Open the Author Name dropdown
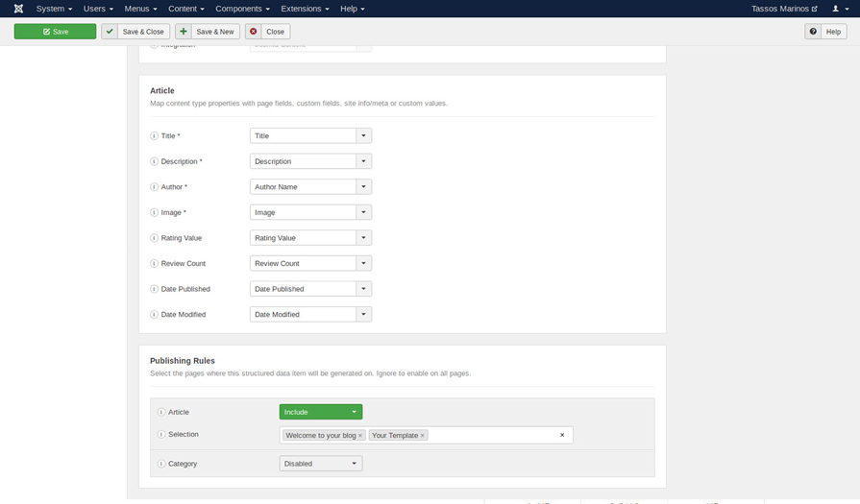This screenshot has height=504, width=860. click(x=363, y=187)
